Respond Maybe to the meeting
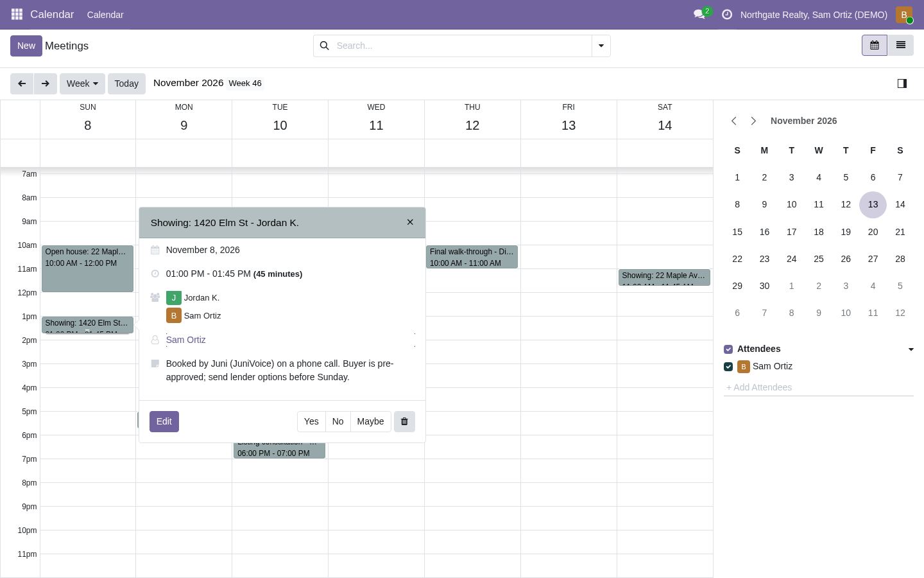Screen dimensions: 924x578 (x=370, y=421)
